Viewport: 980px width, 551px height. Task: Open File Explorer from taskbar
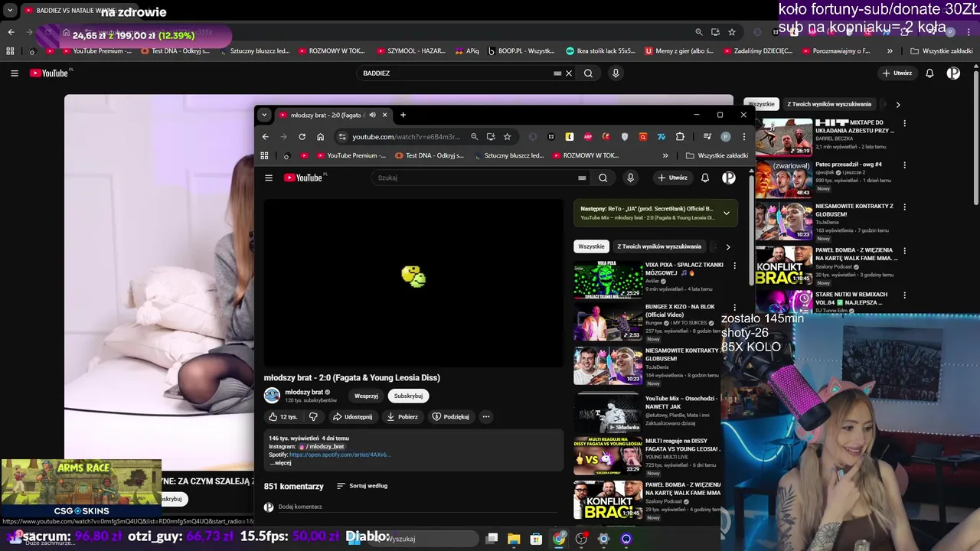coord(514,539)
